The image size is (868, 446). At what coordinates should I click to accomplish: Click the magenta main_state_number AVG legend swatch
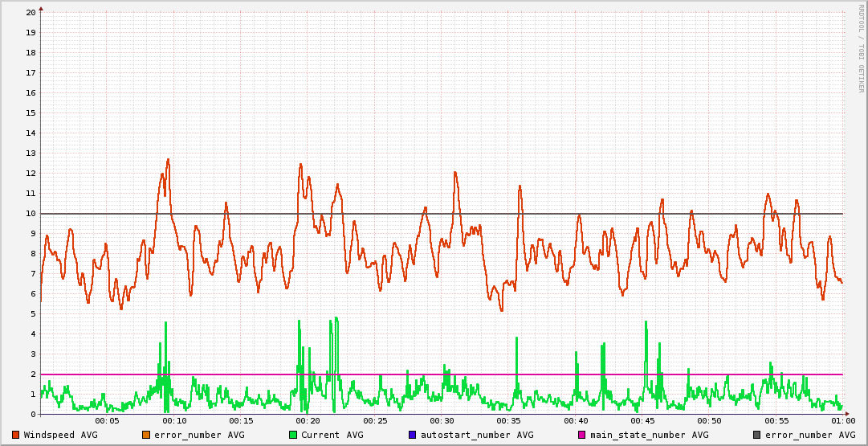582,435
